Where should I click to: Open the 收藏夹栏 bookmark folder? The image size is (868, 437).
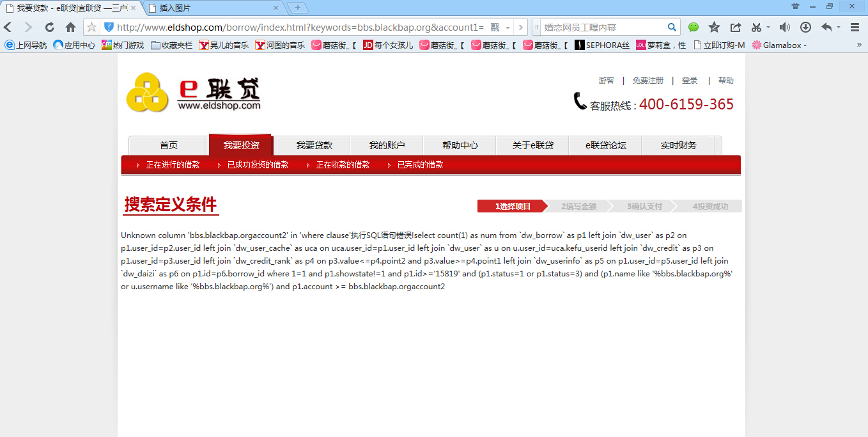point(171,45)
